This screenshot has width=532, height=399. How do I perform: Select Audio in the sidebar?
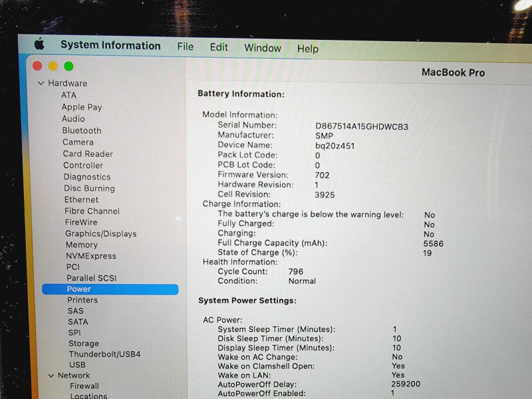click(73, 119)
